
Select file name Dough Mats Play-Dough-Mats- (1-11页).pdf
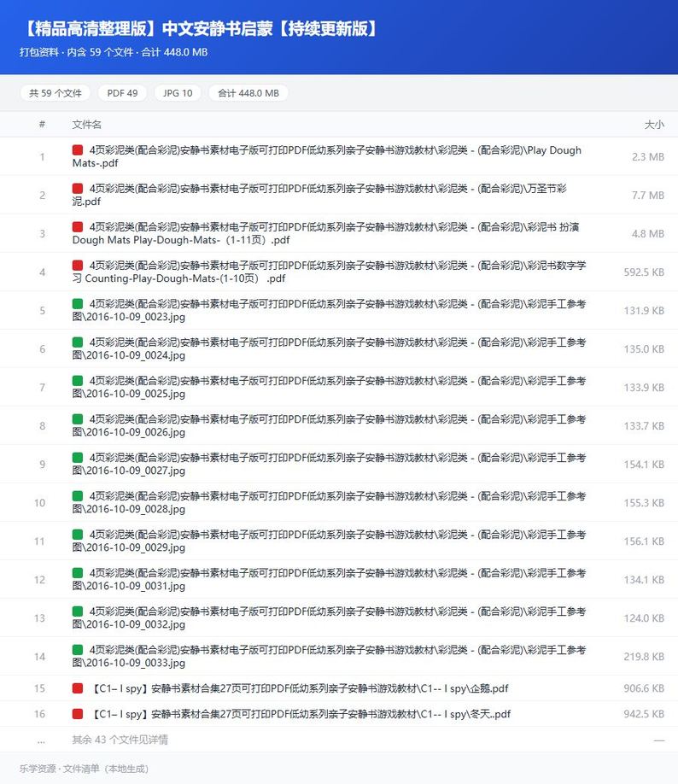325,233
